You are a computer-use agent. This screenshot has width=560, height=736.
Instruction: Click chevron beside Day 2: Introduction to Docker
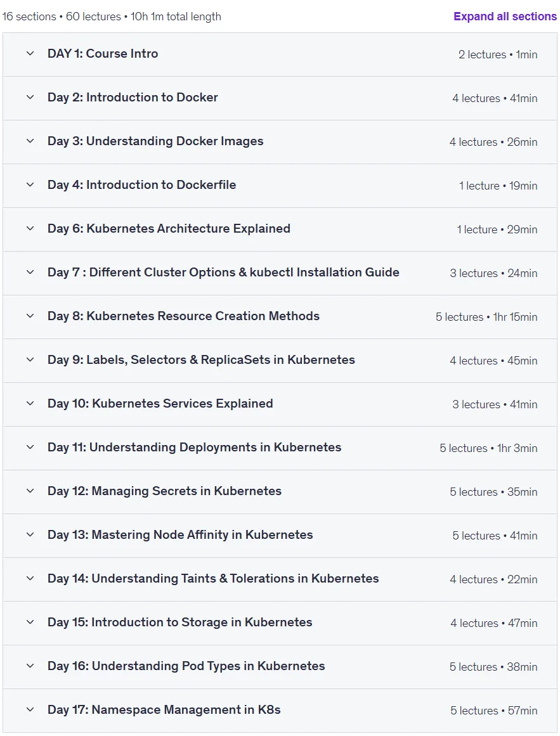click(30, 97)
